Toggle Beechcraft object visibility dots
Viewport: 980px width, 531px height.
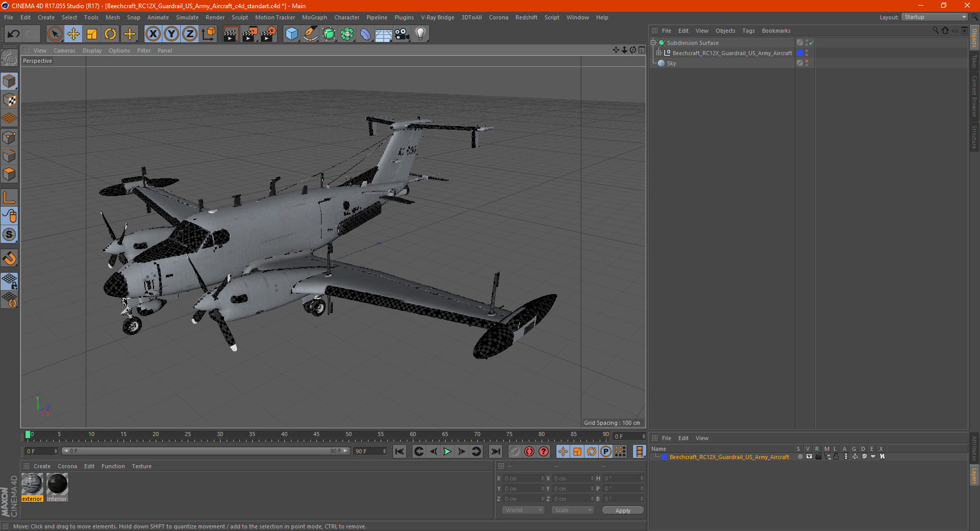point(807,53)
